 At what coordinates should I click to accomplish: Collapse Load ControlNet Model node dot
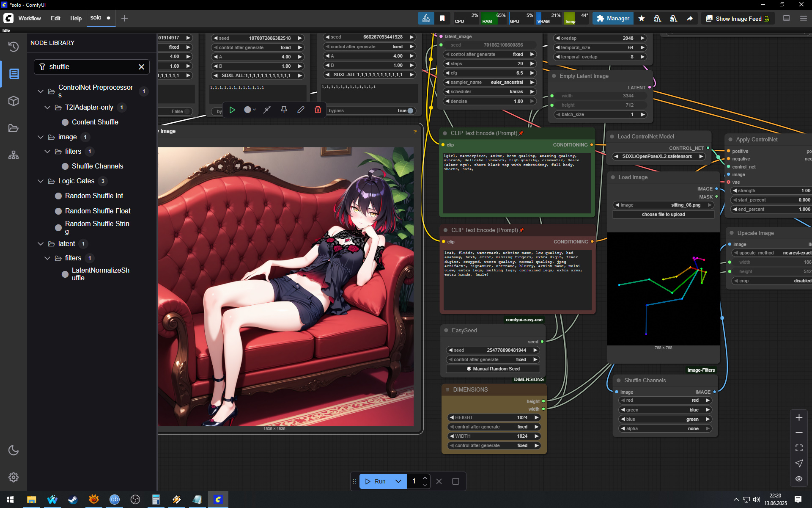pyautogui.click(x=612, y=136)
